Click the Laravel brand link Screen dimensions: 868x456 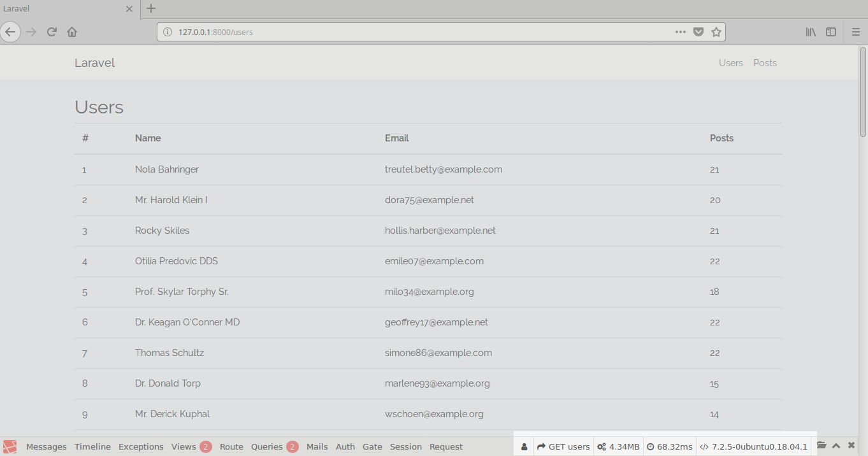[94, 63]
